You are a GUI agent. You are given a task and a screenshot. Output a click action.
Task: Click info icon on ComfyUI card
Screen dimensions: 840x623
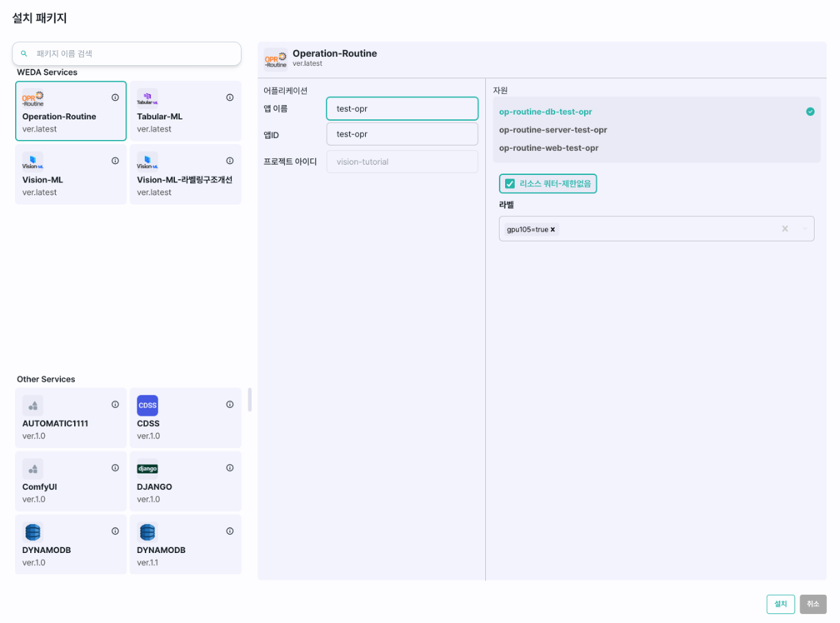click(115, 468)
